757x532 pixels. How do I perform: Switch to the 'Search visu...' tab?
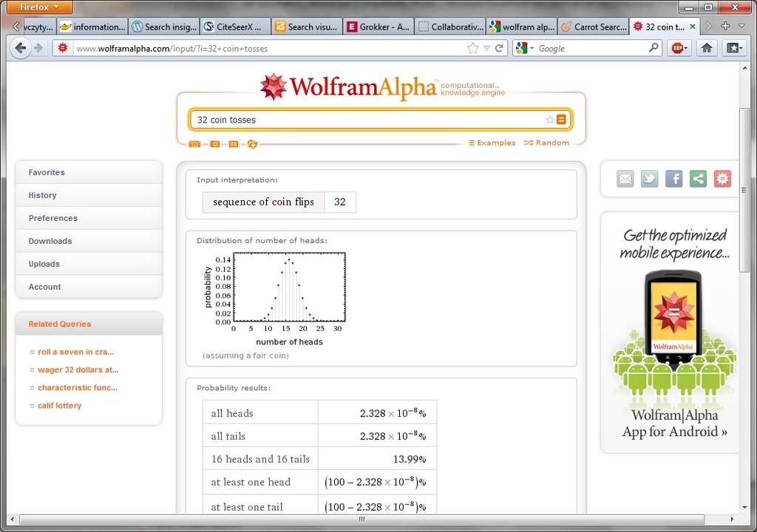click(307, 27)
